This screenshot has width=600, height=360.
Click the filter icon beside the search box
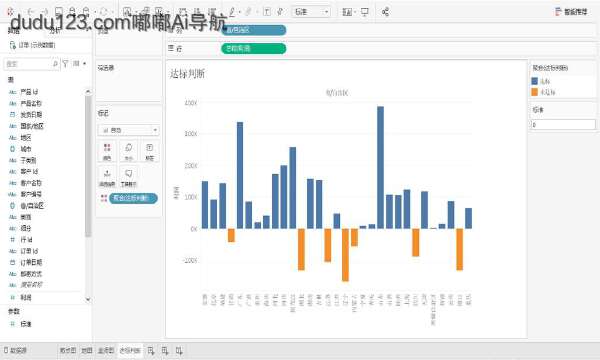click(65, 64)
